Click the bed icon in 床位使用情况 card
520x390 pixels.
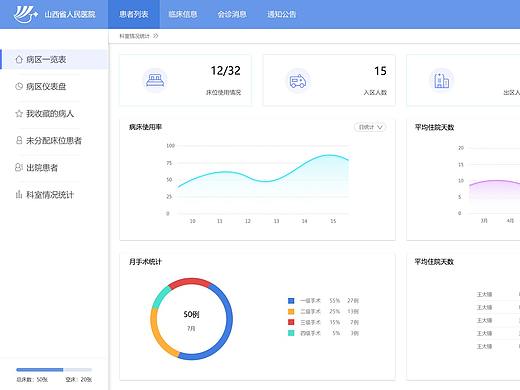point(155,80)
